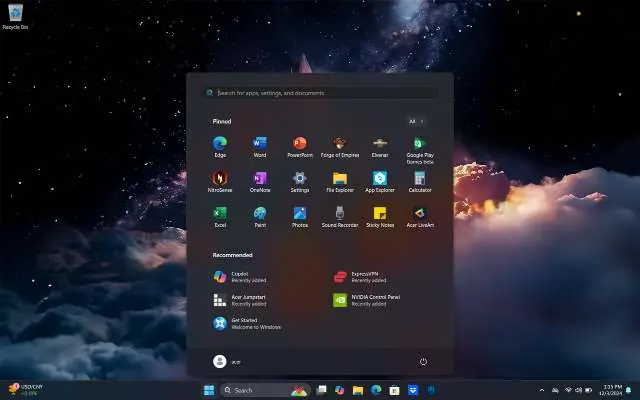The image size is (640, 400).
Task: Open File Explorer from the taskbar
Action: [358, 391]
